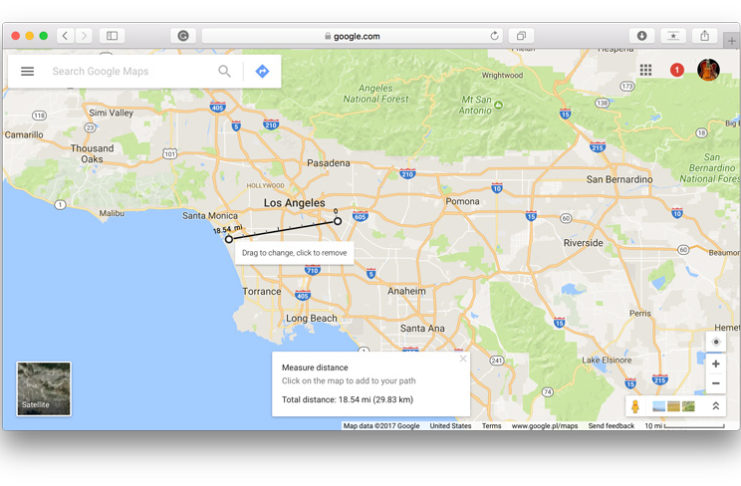
Task: Zoom out with the minus button
Action: [x=715, y=384]
